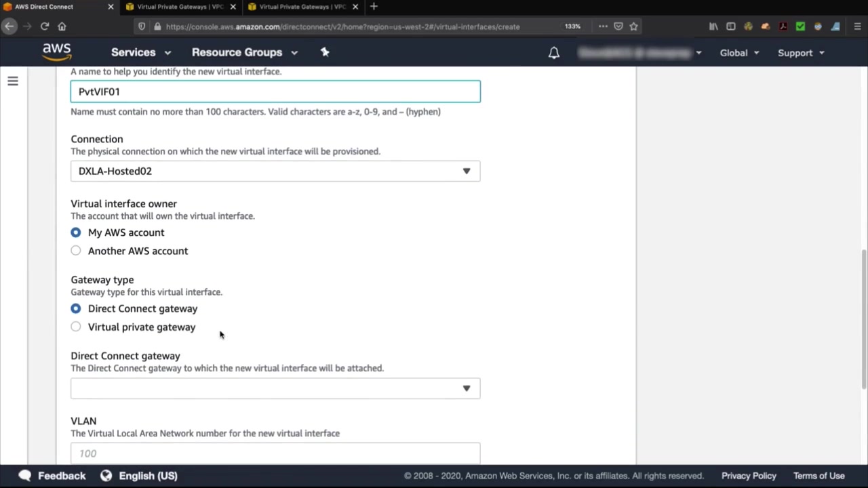Click the pin shortcut icon in AWS nav
The width and height of the screenshot is (868, 488).
(x=325, y=52)
